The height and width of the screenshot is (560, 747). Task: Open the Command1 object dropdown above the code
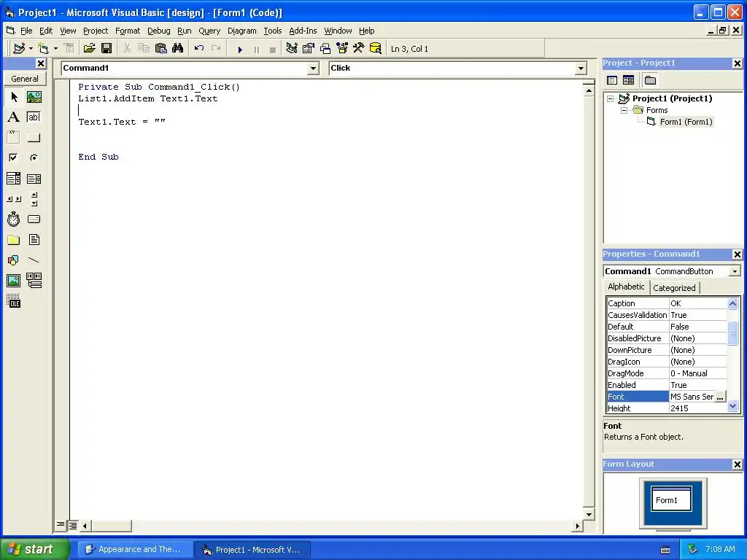pos(313,69)
